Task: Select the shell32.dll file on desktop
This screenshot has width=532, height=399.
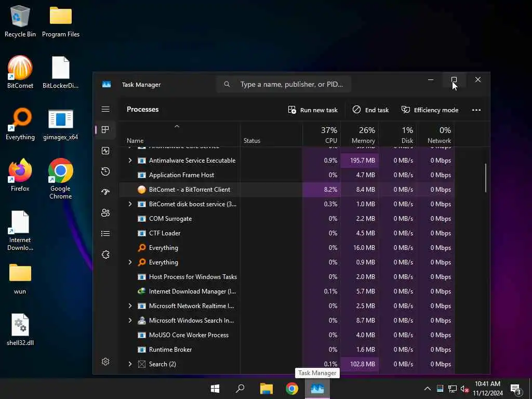Action: [x=20, y=329]
